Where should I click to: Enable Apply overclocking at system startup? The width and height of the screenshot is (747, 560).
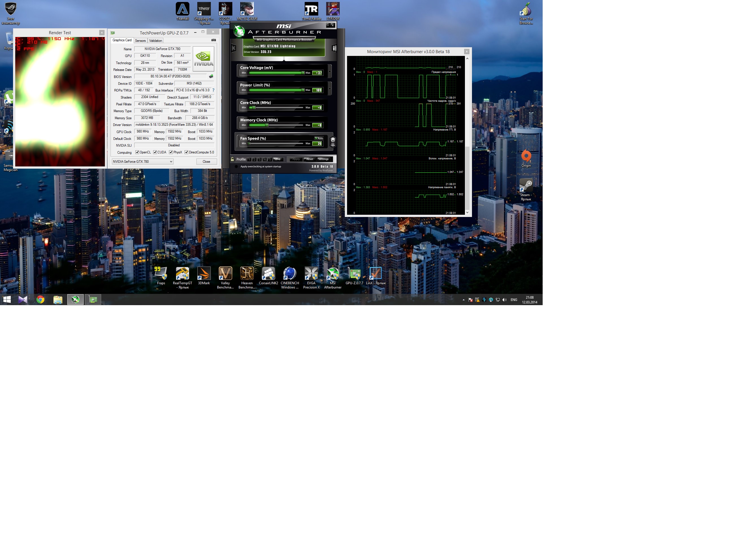click(x=236, y=166)
